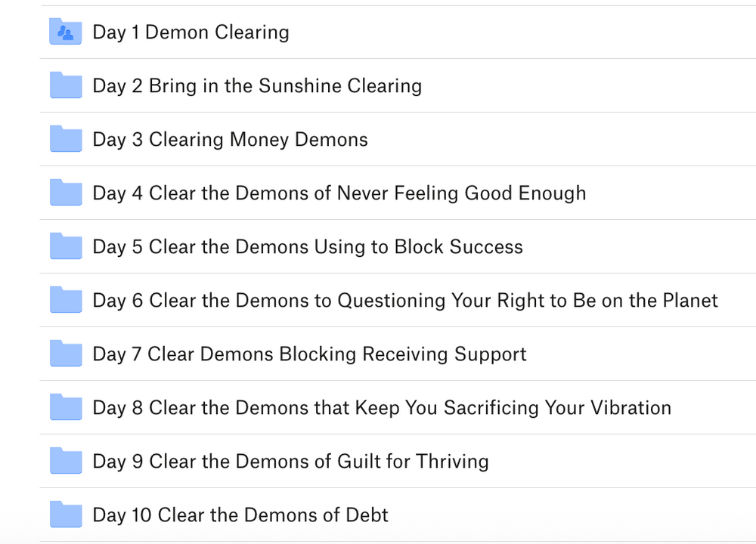Image resolution: width=756 pixels, height=544 pixels.
Task: Click the Day 8 folder icon
Action: pos(66,406)
